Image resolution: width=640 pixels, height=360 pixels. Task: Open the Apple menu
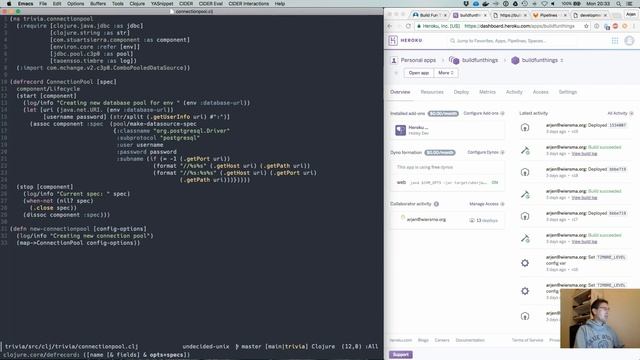9,4
